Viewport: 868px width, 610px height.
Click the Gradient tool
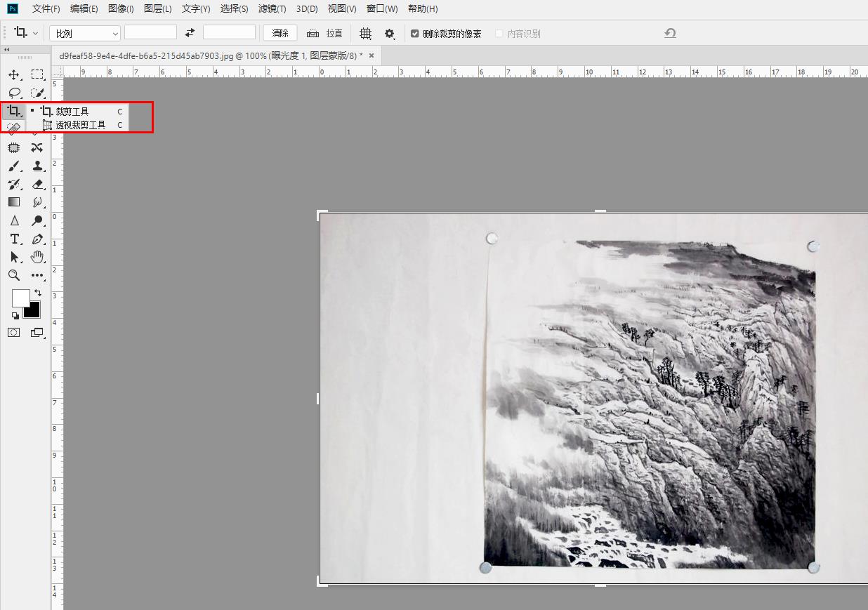coord(14,202)
